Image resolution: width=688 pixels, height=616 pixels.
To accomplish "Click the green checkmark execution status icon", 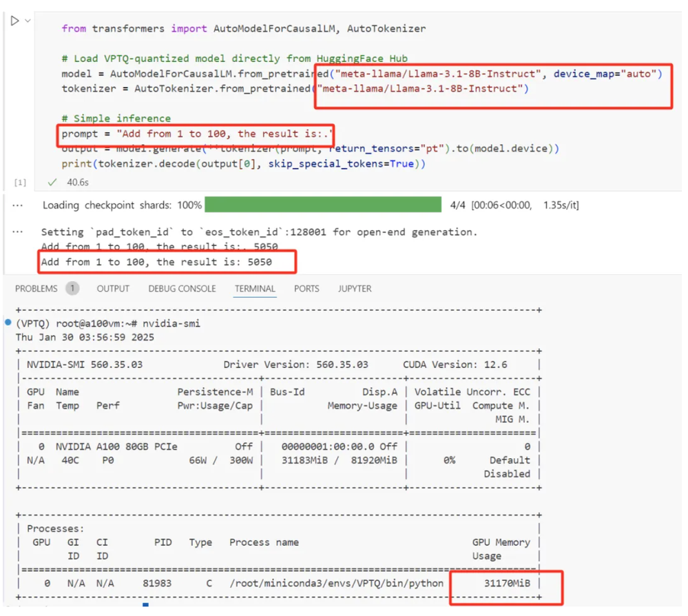I will (52, 182).
